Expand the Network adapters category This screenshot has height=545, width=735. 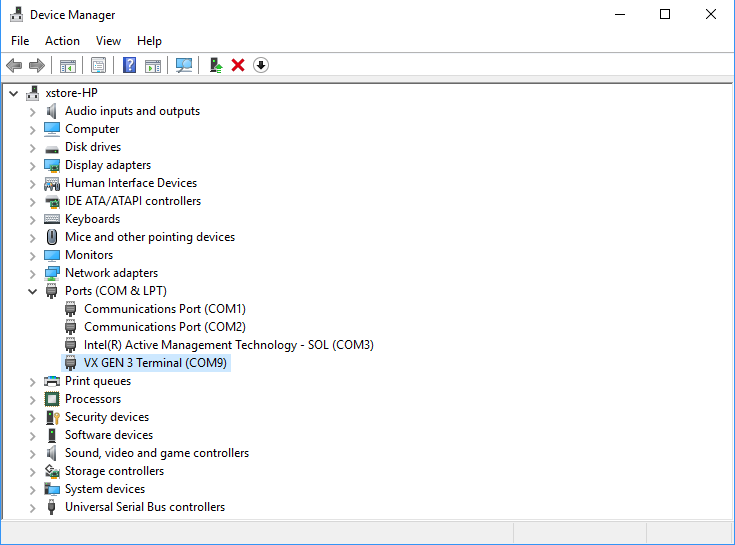32,273
